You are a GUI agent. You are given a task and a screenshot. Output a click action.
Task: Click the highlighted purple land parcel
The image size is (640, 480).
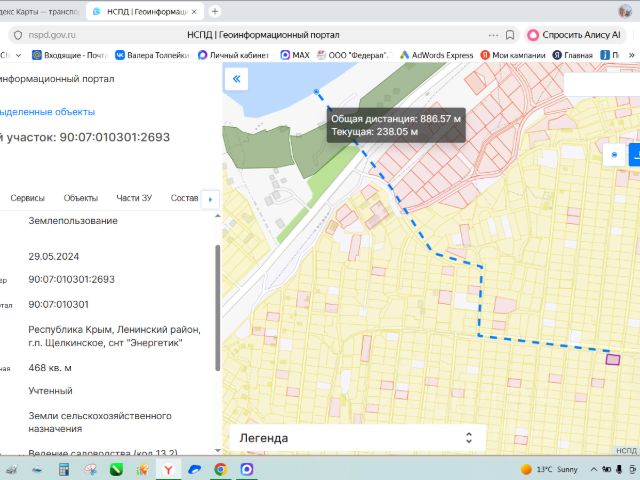613,360
